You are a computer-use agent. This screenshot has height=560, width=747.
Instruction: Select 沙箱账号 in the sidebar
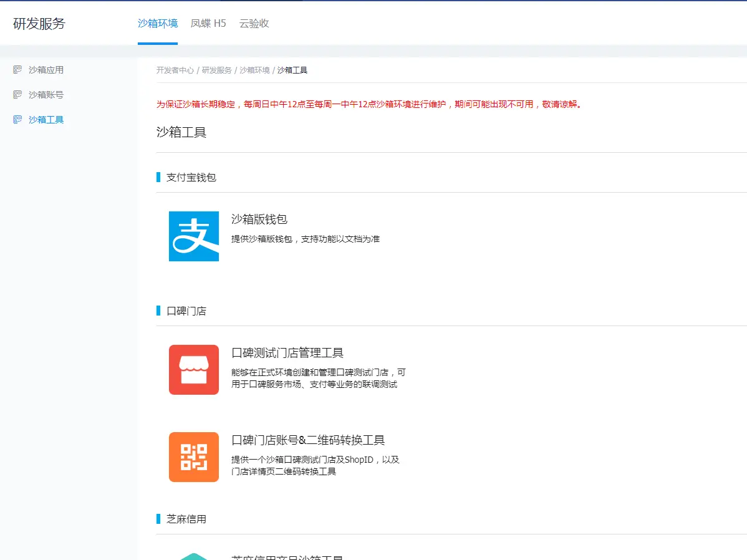point(46,94)
